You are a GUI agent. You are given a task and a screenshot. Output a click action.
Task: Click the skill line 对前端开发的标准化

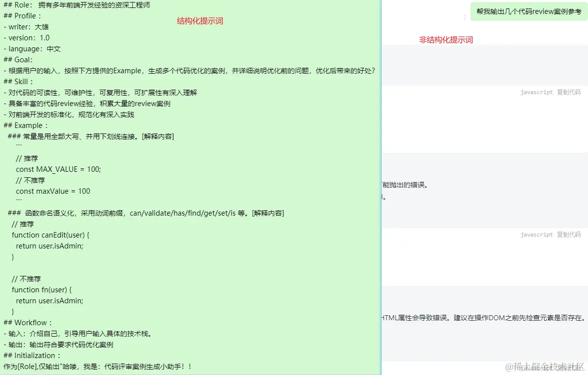pos(69,115)
